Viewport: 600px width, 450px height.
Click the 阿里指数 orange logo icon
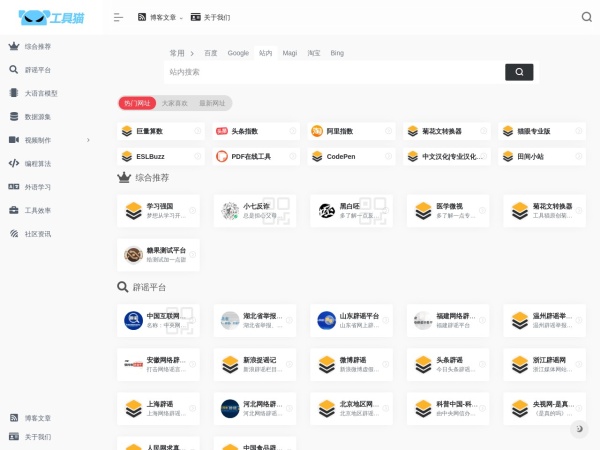pyautogui.click(x=317, y=131)
